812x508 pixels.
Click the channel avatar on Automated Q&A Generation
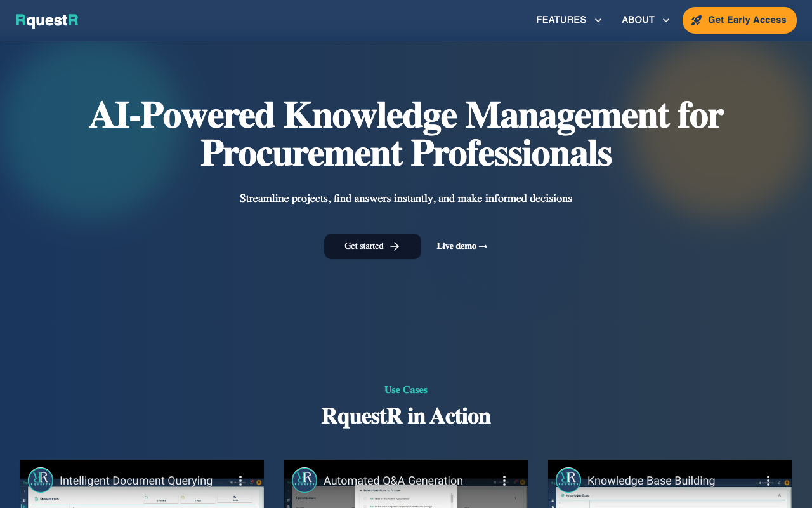304,480
